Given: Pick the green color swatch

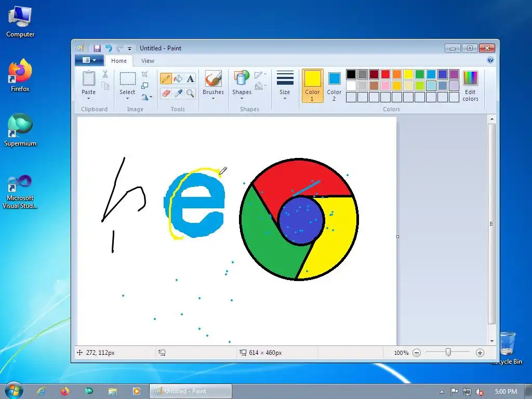Looking at the screenshot, I should coord(420,74).
